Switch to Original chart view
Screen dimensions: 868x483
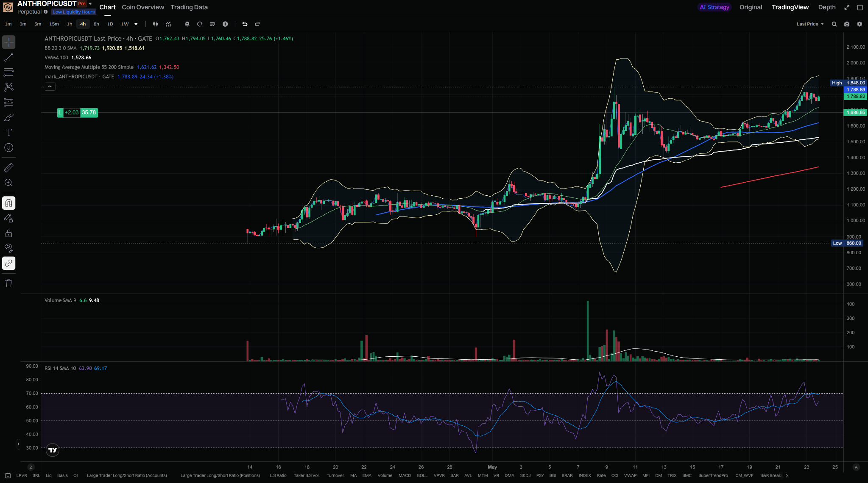(x=751, y=7)
